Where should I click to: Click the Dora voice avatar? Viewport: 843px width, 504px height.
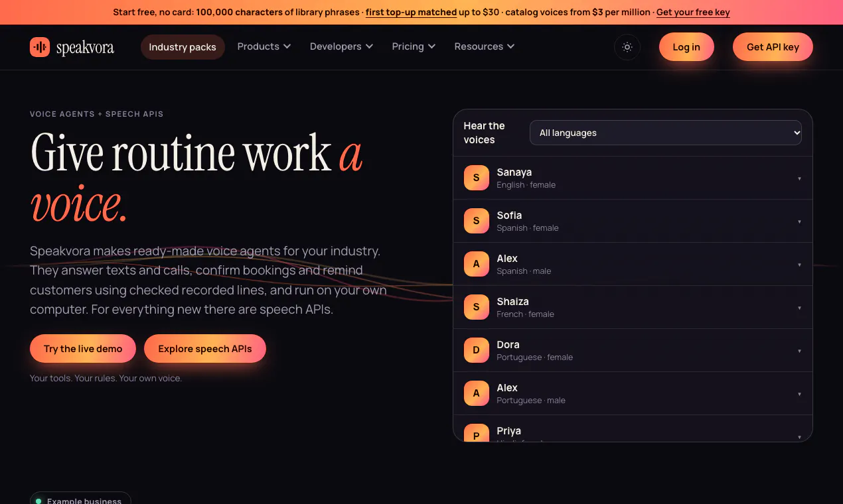(x=477, y=350)
